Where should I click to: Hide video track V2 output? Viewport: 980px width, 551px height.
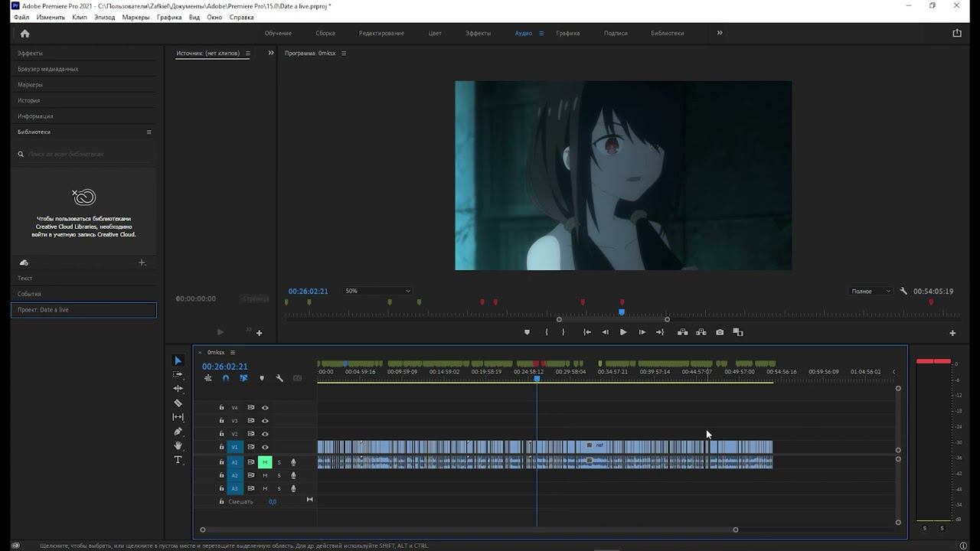click(265, 434)
